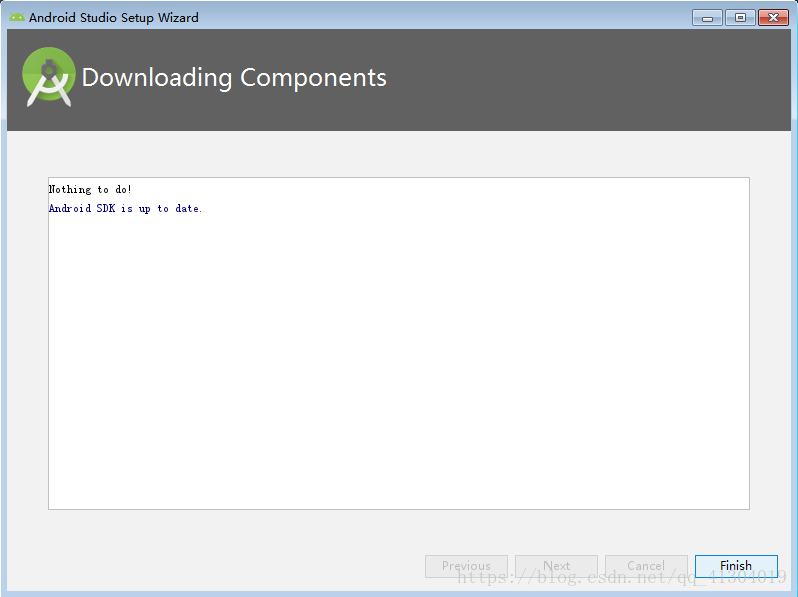Click the disabled Previous button
Image resolution: width=798 pixels, height=597 pixels.
pos(466,566)
